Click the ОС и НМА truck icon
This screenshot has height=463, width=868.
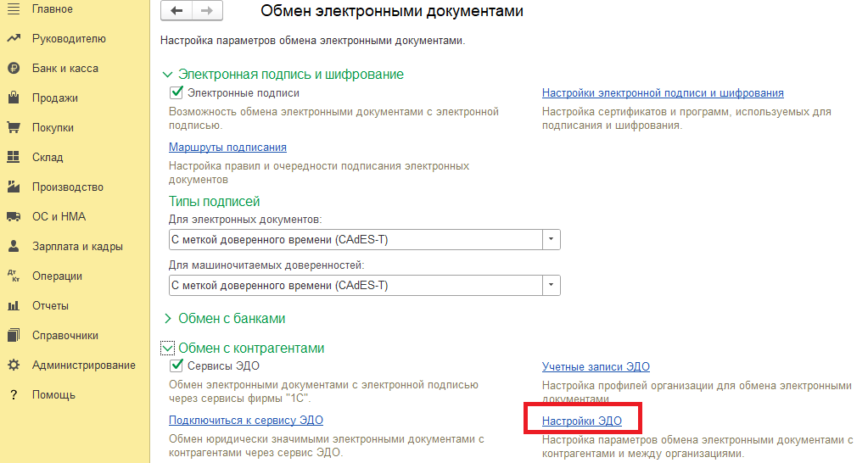click(14, 216)
